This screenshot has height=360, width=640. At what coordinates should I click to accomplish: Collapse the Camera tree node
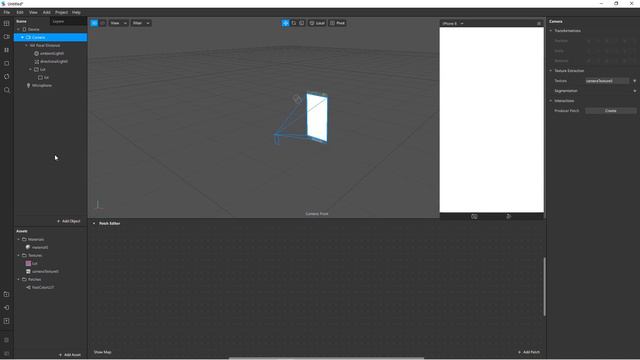[x=22, y=37]
